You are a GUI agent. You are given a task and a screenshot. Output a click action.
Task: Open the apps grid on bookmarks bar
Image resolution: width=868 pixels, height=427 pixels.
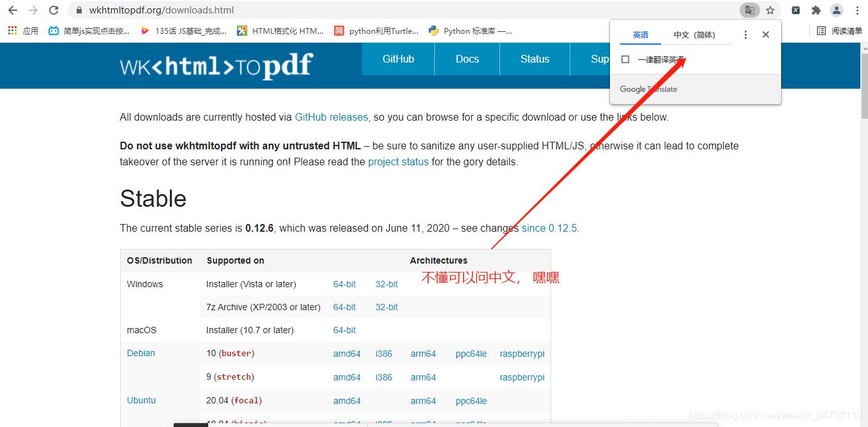click(x=12, y=30)
